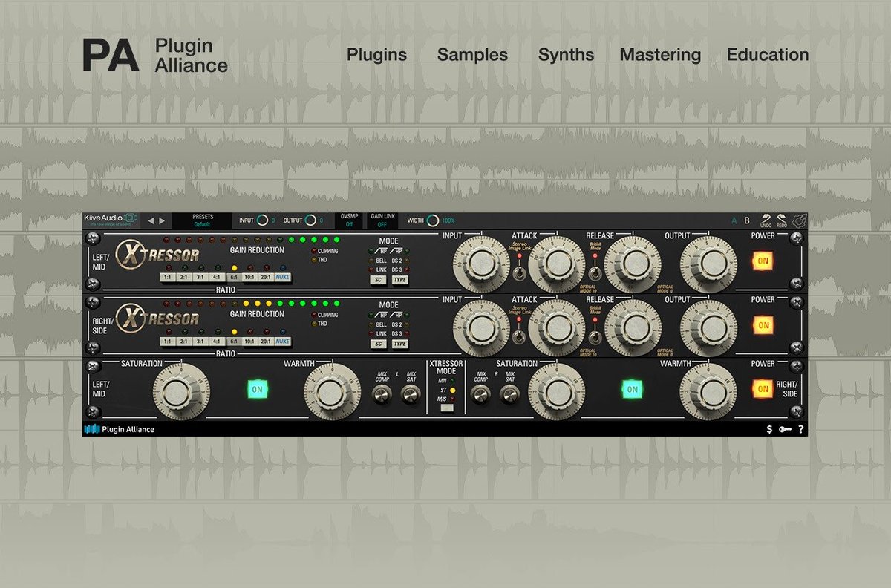
Task: Select Left/Mid 4:1 ratio button
Action: [217, 278]
